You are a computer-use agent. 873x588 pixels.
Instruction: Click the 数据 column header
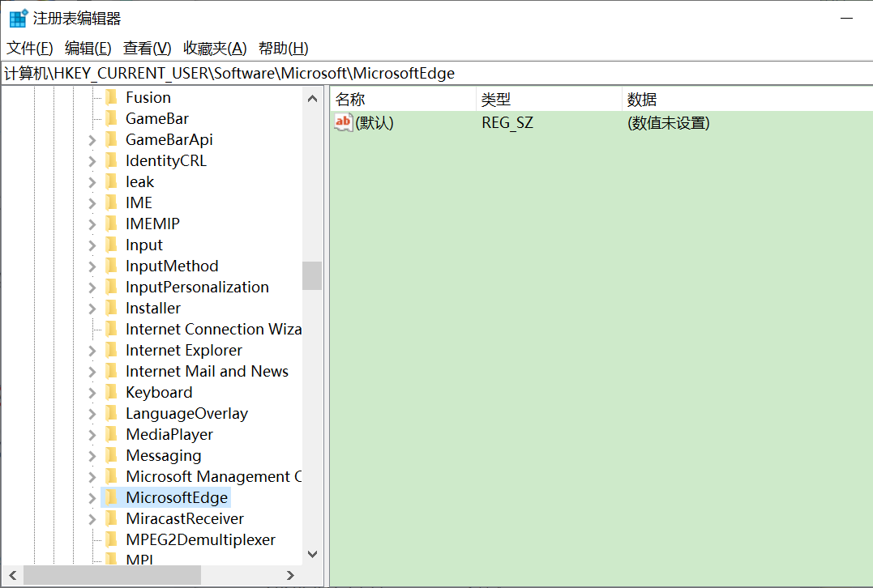tap(747, 100)
